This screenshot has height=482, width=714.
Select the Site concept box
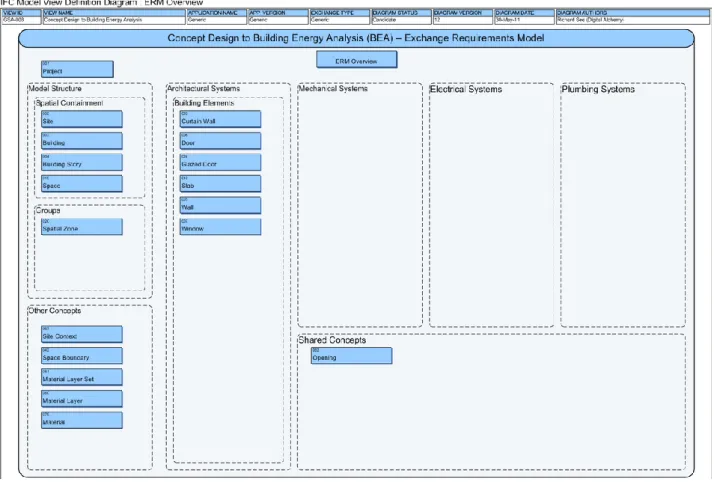[82, 119]
